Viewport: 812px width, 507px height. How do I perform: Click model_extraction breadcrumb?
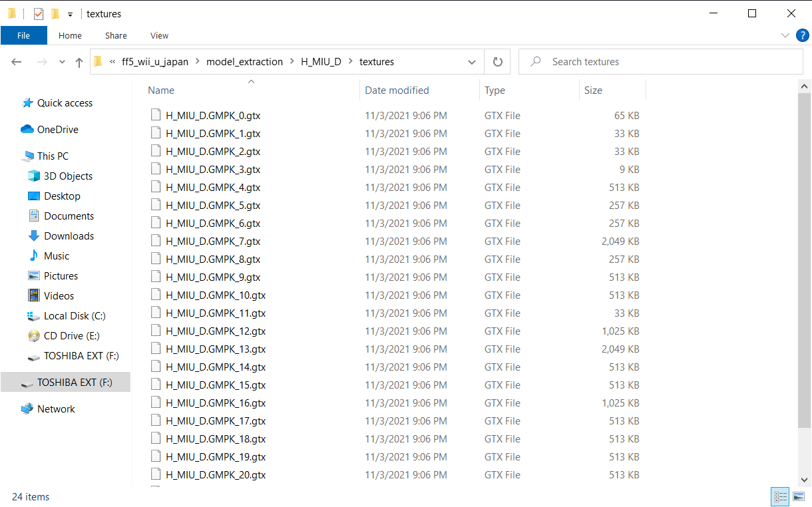pos(244,62)
